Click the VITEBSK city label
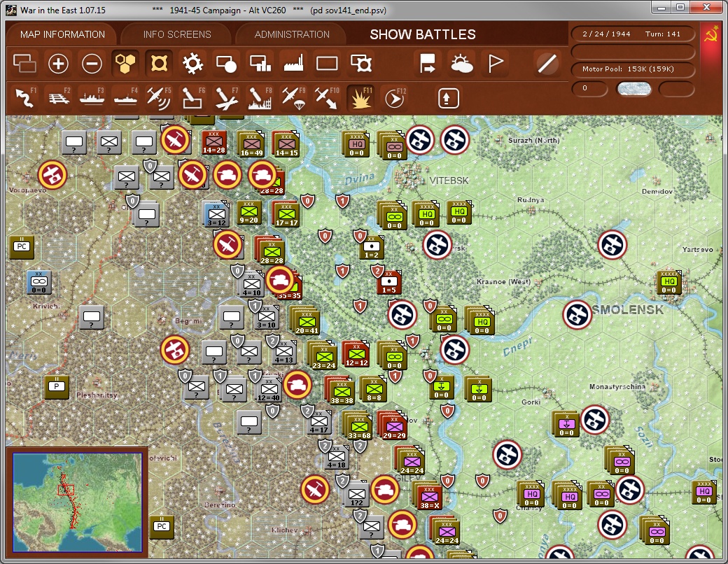The image size is (728, 564). coord(449,181)
